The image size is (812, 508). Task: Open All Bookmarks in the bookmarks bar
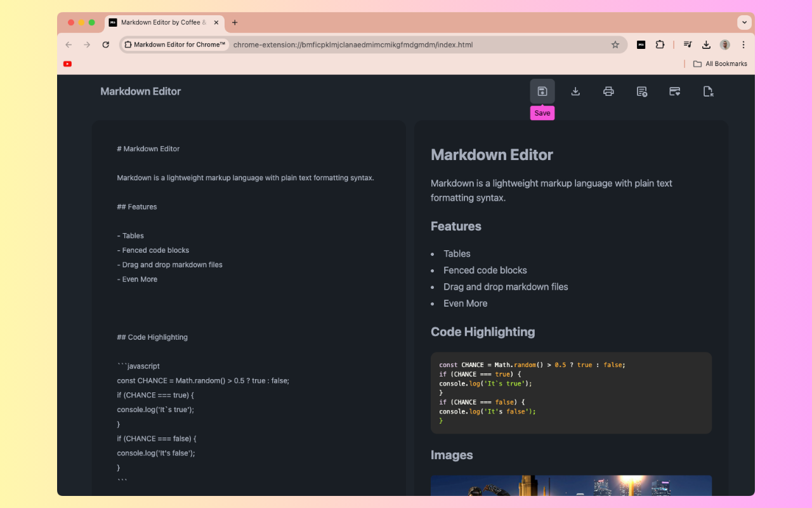tap(720, 63)
